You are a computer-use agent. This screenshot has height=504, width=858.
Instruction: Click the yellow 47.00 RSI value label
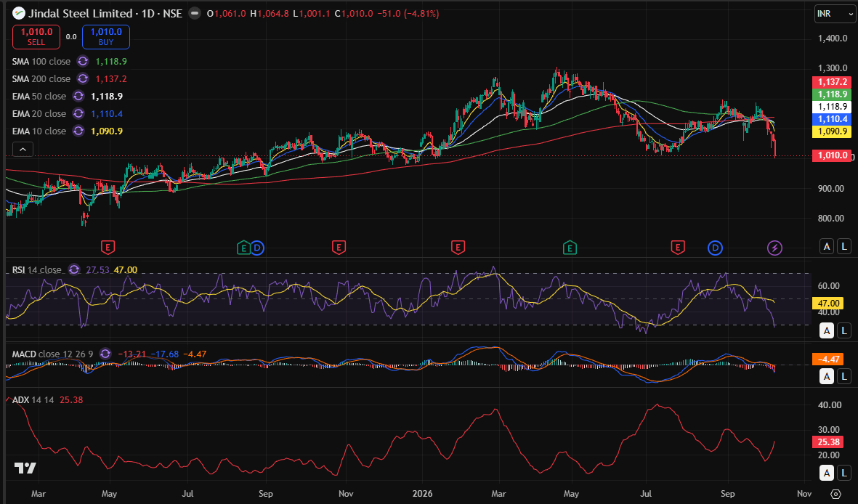pos(828,303)
